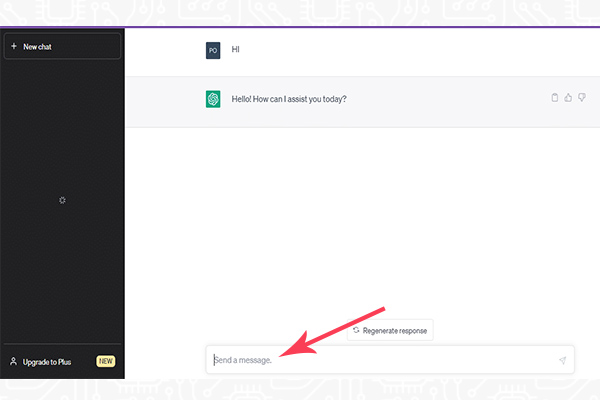The height and width of the screenshot is (400, 600).
Task: Click the green ChatGPT logo avatar
Action: click(213, 99)
